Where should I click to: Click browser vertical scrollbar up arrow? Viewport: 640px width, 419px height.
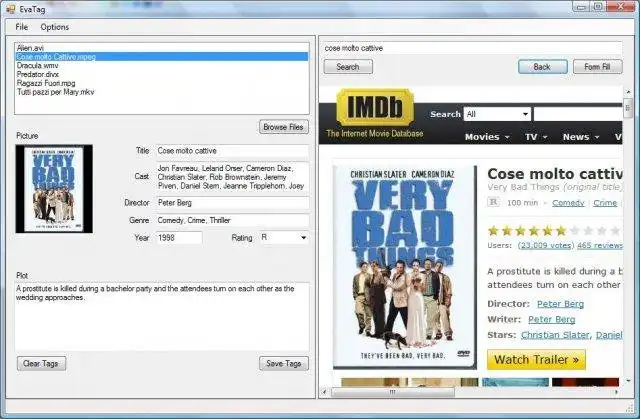pyautogui.click(x=628, y=92)
